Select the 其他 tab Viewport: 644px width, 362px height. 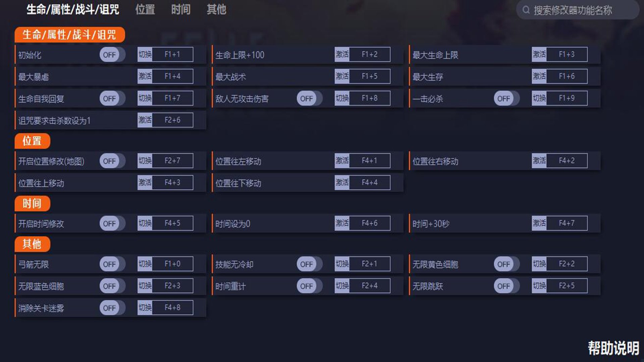216,9
